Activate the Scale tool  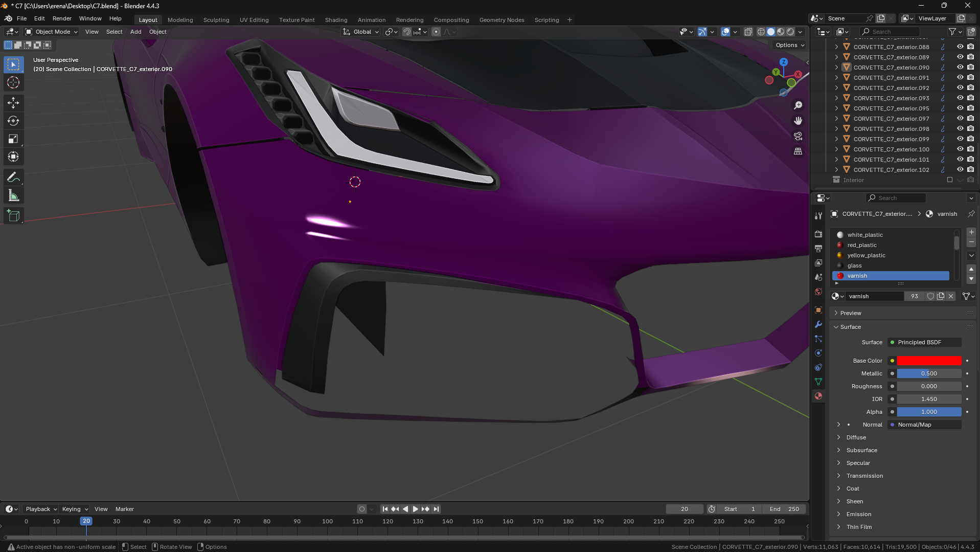pos(13,139)
